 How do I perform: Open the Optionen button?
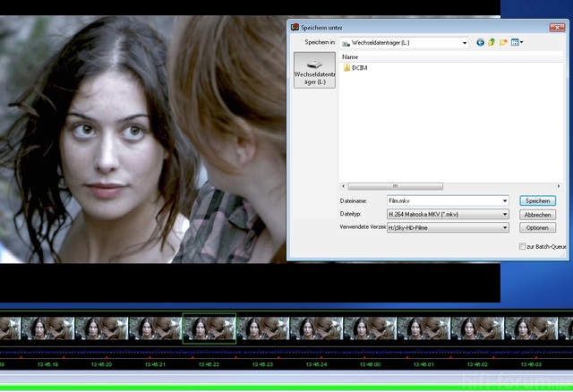pos(537,228)
